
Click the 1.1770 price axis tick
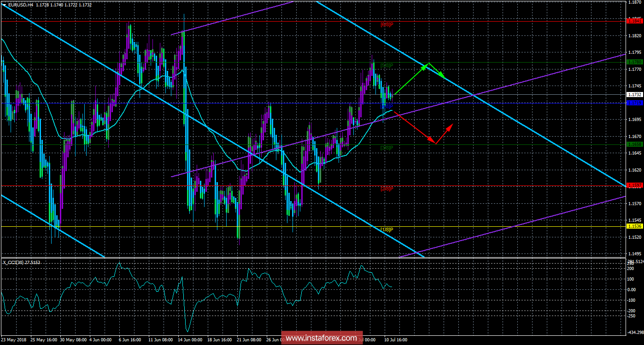click(x=634, y=69)
